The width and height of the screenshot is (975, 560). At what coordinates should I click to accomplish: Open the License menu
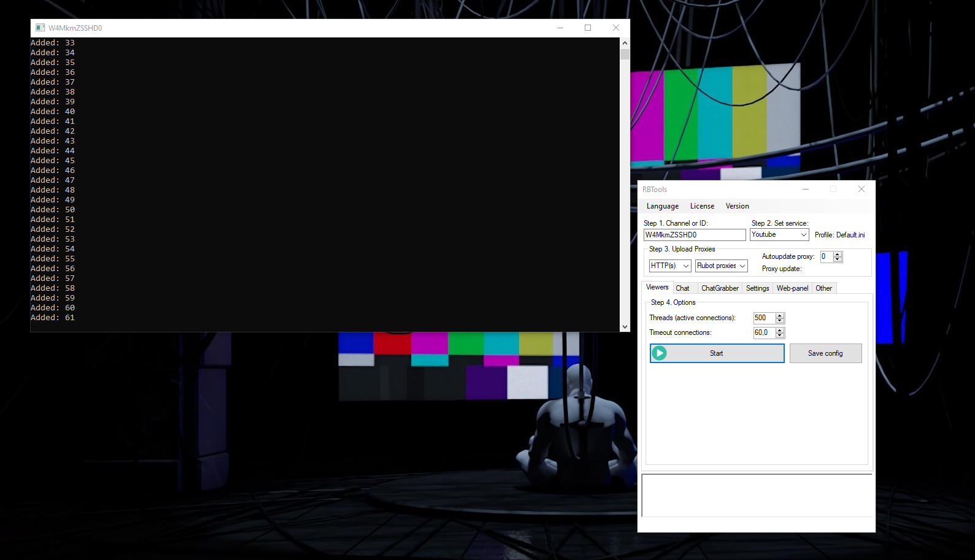[702, 206]
